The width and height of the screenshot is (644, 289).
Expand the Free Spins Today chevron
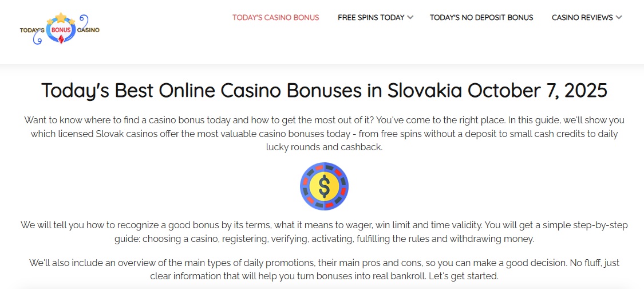pos(410,18)
